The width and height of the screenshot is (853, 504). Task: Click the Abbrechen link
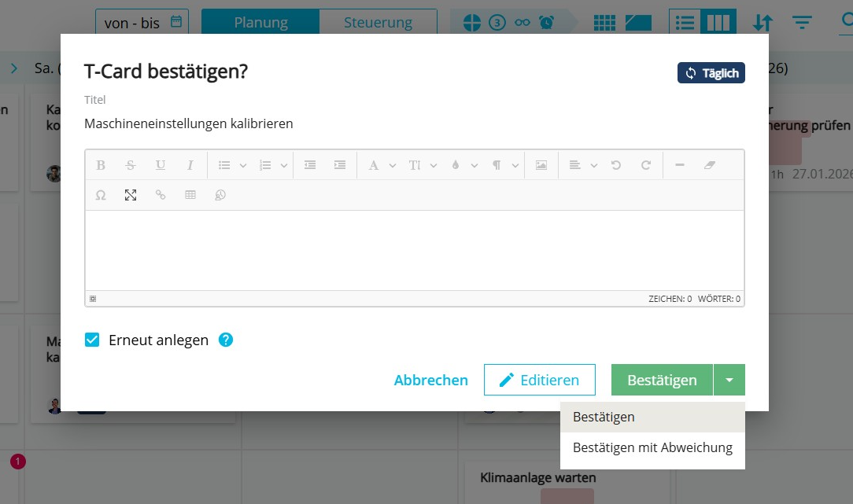[430, 380]
